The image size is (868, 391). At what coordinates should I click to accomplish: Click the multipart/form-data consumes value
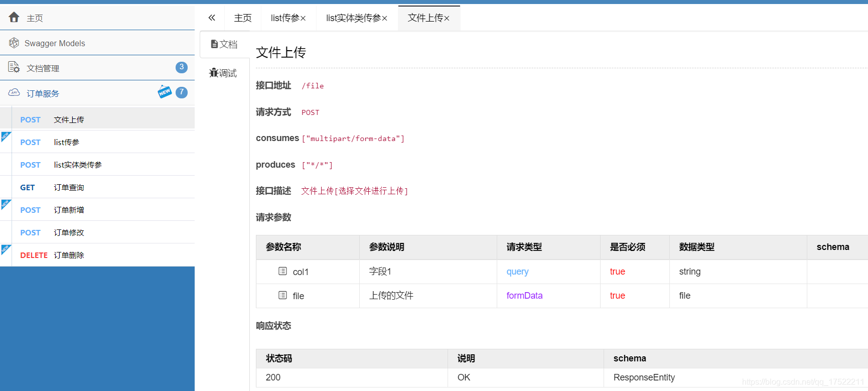point(353,139)
